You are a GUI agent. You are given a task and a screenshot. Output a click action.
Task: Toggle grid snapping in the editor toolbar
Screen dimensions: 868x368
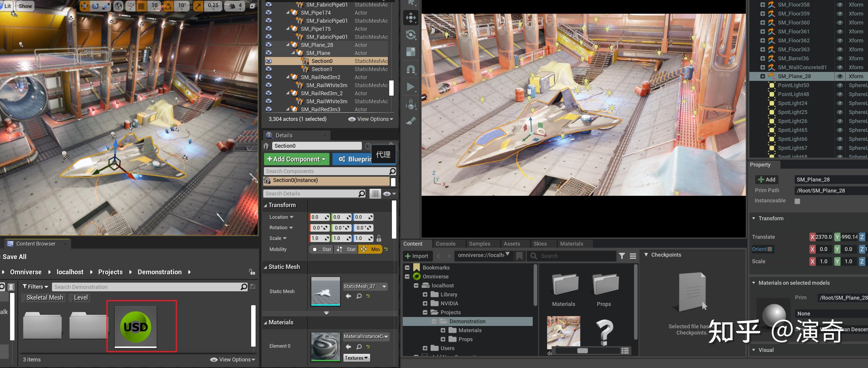tap(142, 6)
